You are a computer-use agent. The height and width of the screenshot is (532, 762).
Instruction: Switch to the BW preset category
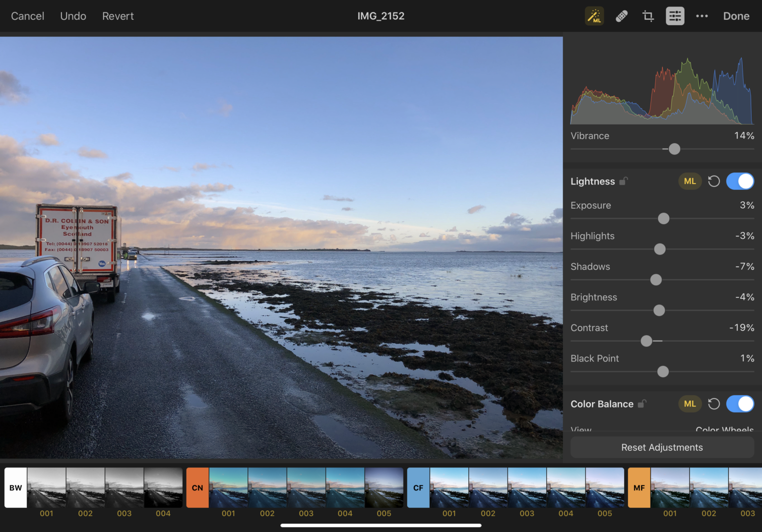coord(15,487)
